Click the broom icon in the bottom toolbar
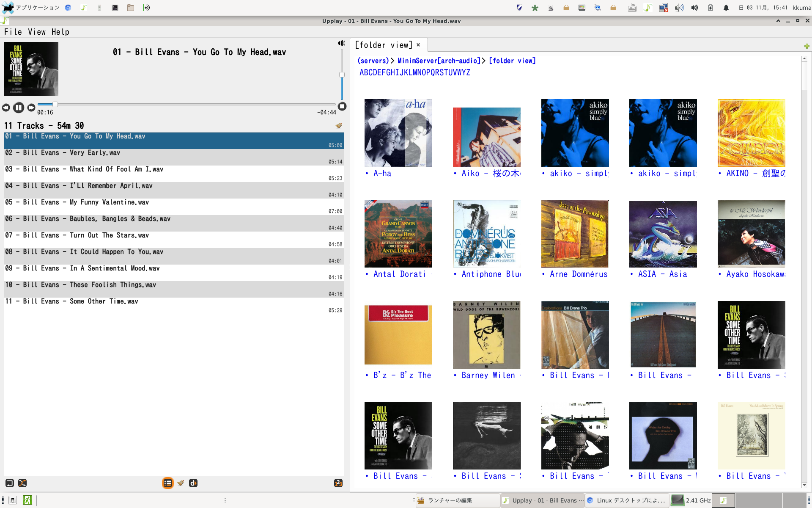This screenshot has height=508, width=812. pos(181,483)
